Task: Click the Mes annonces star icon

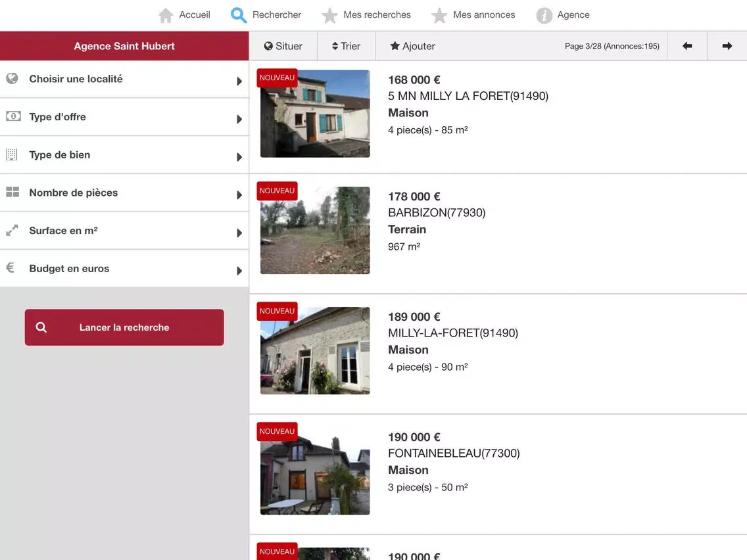Action: 439,15
